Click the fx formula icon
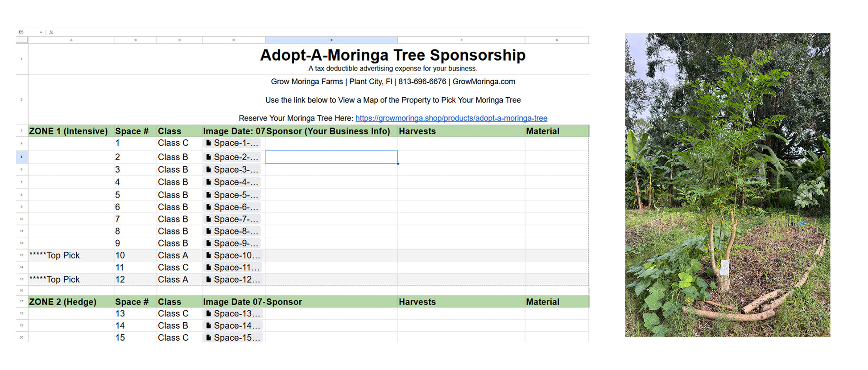 point(51,32)
